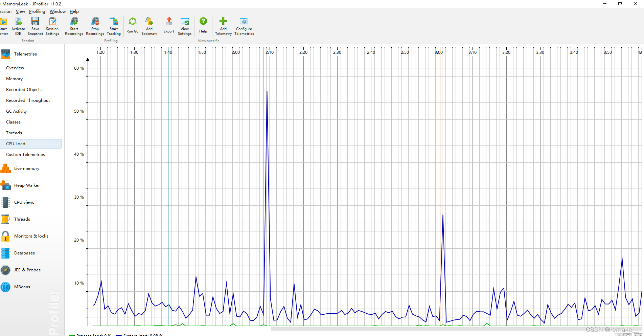Select Recorded Throughput telemetry
The width and height of the screenshot is (644, 336).
(x=28, y=100)
